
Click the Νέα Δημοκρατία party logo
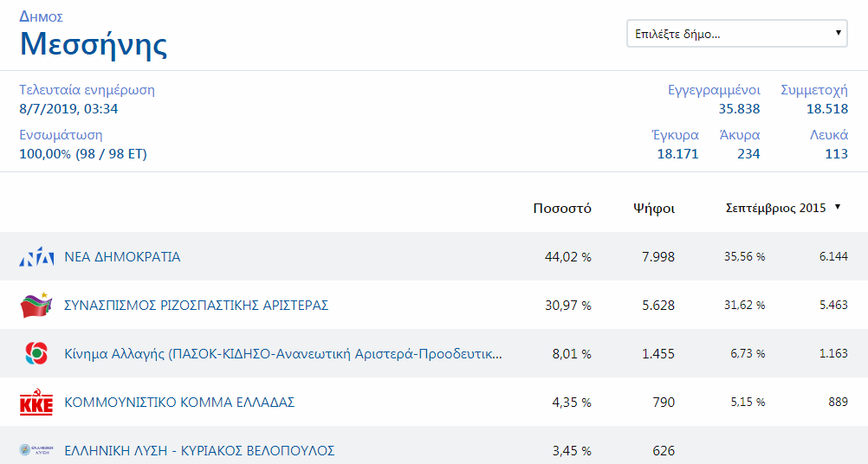pos(36,256)
